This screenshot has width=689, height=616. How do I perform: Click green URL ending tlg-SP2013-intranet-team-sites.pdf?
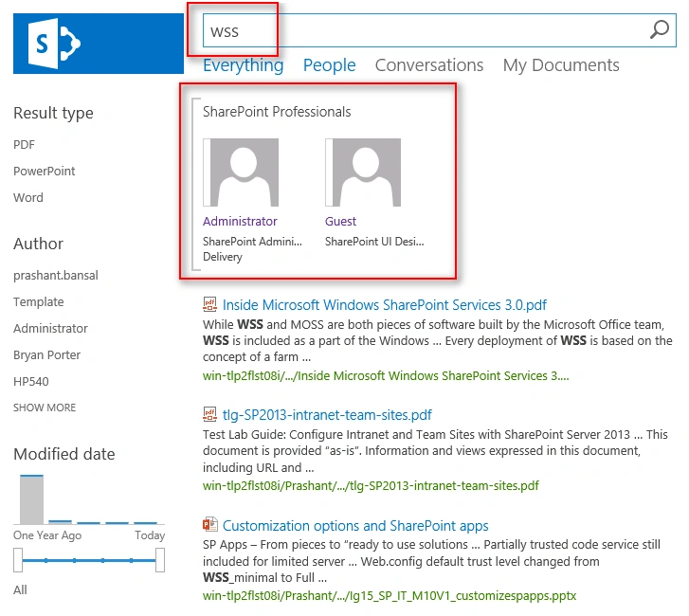371,485
